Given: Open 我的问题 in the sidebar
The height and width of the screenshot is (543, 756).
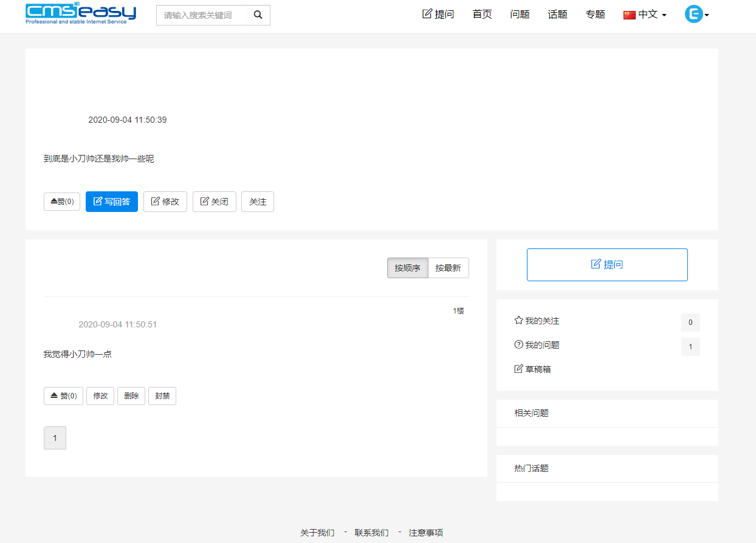Looking at the screenshot, I should tap(537, 345).
